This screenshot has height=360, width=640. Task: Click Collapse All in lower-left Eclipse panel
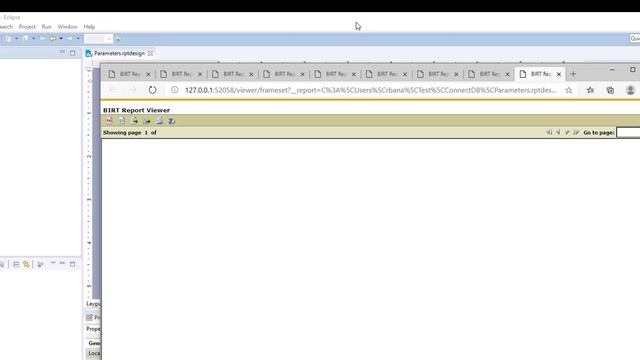pyautogui.click(x=16, y=264)
